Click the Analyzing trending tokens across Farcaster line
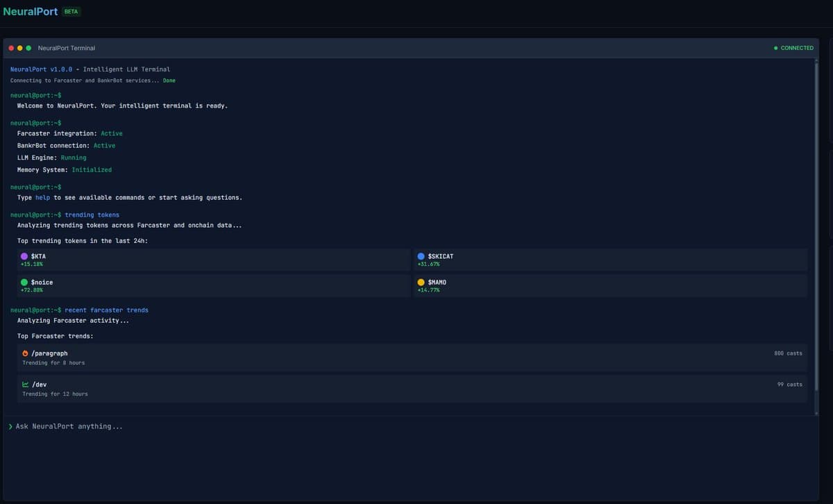 click(130, 226)
